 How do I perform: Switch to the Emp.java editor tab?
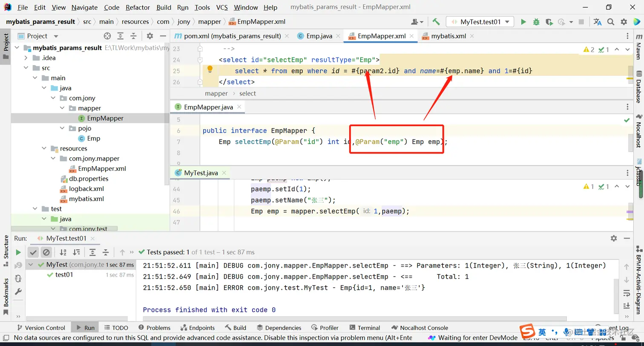(x=319, y=36)
